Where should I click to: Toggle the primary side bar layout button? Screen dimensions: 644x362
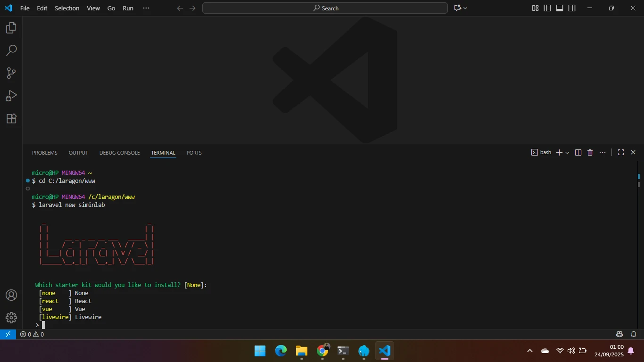pyautogui.click(x=547, y=8)
